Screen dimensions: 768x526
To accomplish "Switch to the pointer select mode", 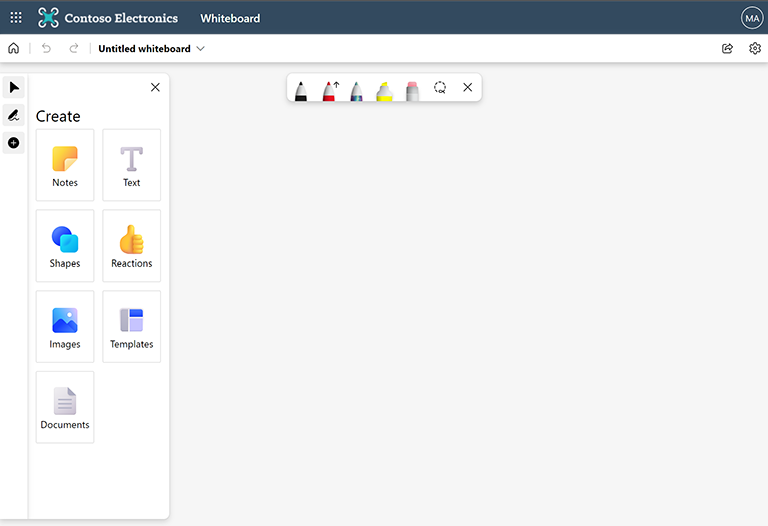I will (x=14, y=88).
